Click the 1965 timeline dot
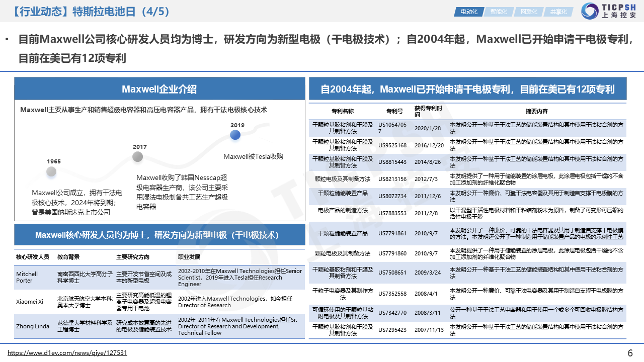This screenshot has width=644, height=362. pos(51,171)
